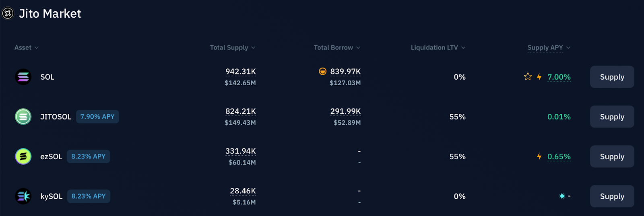Click the 7.90% APY badge on JITOSOL
The height and width of the screenshot is (216, 644).
[97, 117]
